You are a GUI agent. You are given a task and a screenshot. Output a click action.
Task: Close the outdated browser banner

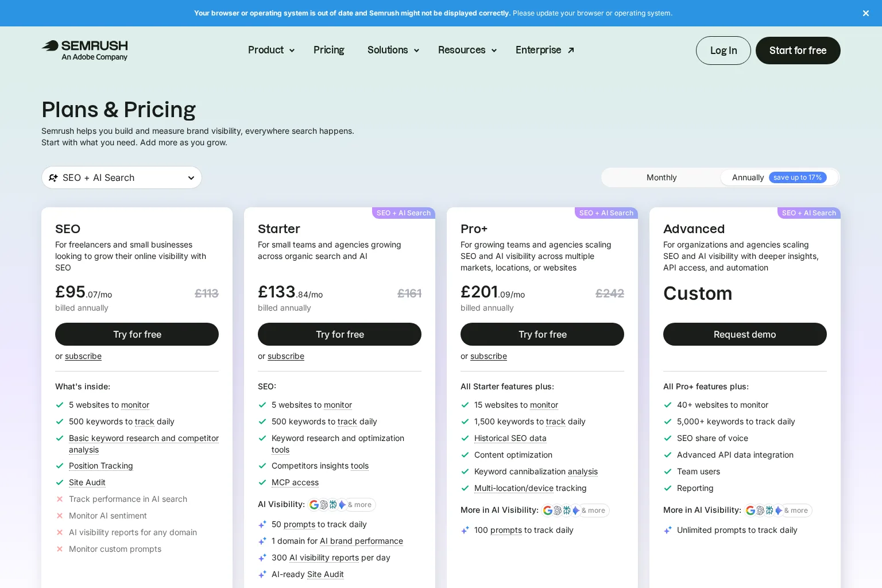point(866,13)
